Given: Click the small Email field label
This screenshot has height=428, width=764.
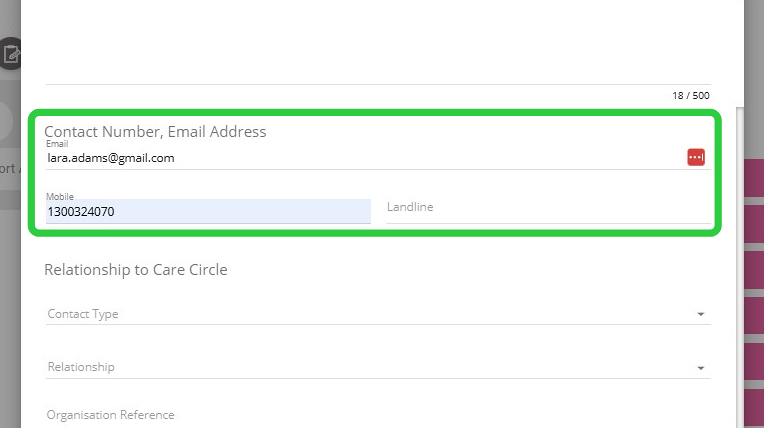Looking at the screenshot, I should [57, 144].
